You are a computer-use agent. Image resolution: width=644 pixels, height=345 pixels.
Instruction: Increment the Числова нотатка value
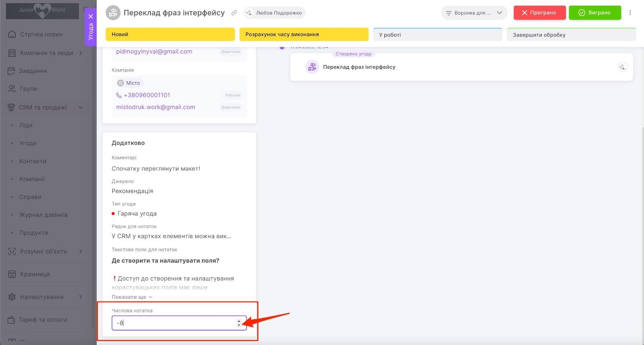pyautogui.click(x=239, y=321)
